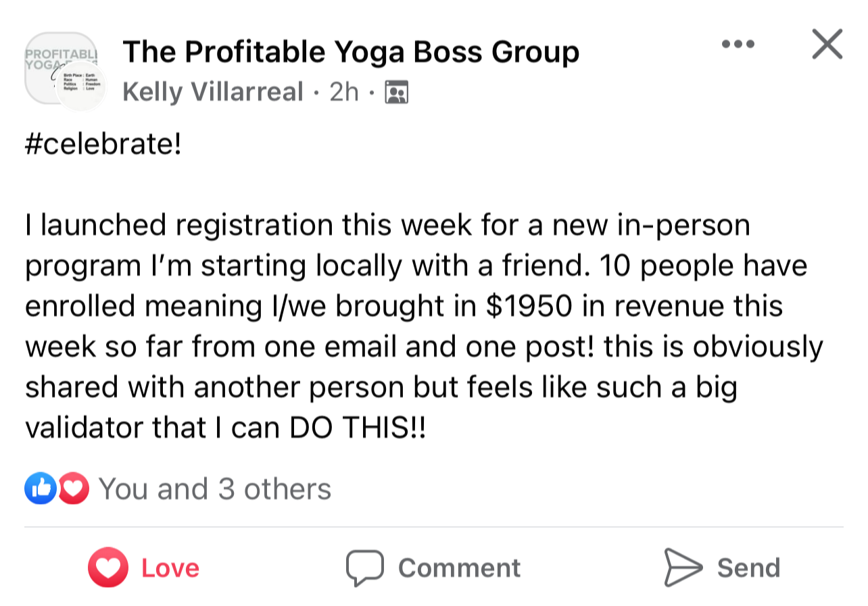The image size is (868, 606).
Task: Click the red heart reaction bubble
Action: [73, 489]
